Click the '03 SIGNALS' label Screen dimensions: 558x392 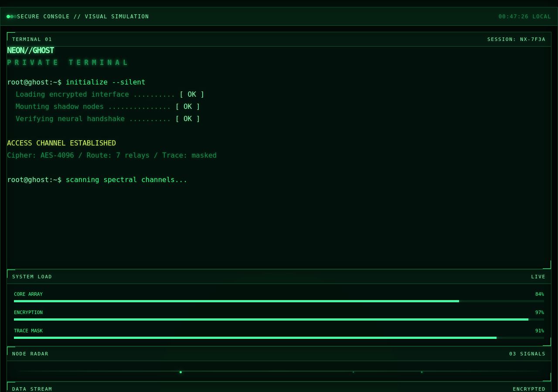click(527, 354)
